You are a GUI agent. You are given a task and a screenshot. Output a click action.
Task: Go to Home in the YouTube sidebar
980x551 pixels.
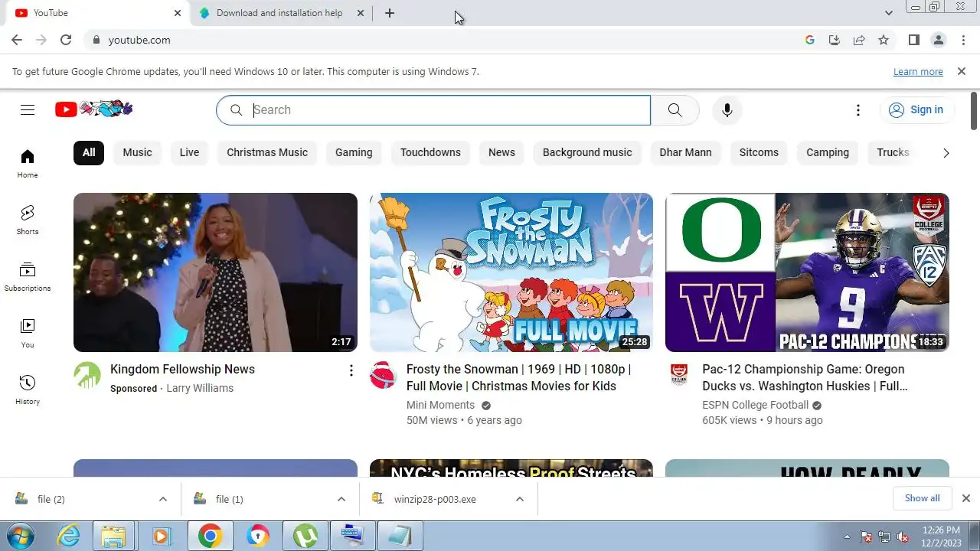(28, 164)
